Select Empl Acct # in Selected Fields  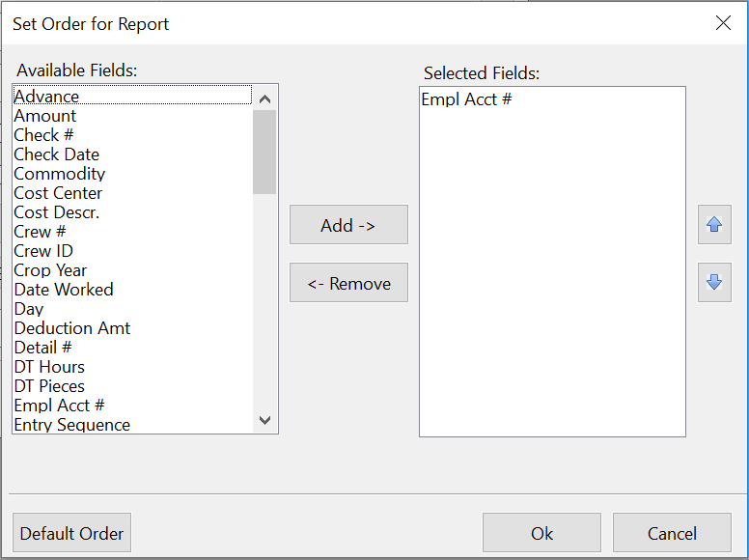(x=467, y=98)
